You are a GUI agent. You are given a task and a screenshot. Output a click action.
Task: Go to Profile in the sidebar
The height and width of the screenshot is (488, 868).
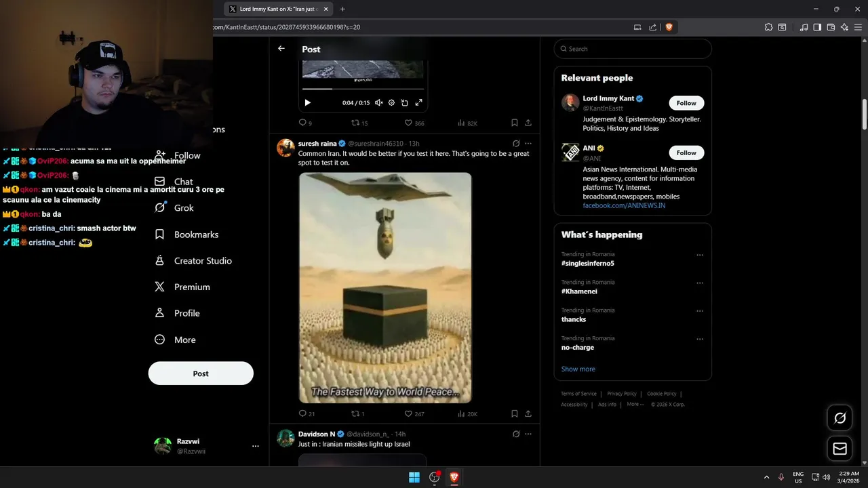pyautogui.click(x=177, y=313)
